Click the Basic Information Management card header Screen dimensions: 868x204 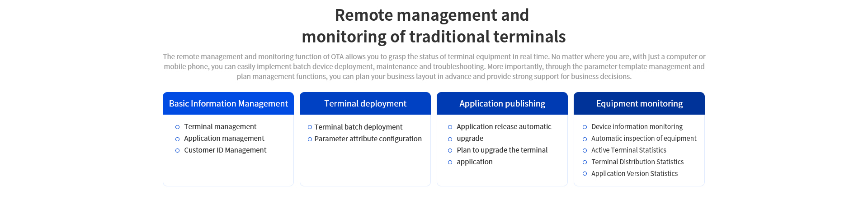pyautogui.click(x=228, y=103)
